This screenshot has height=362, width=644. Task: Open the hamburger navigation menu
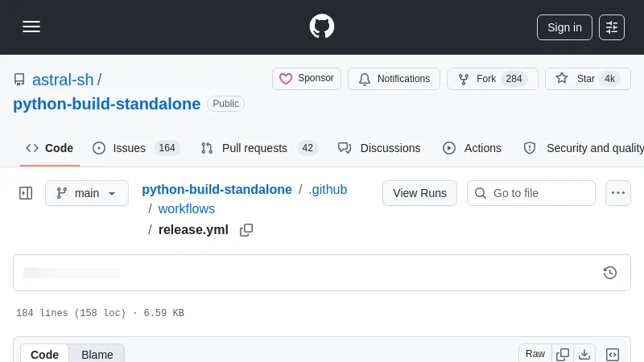point(31,27)
